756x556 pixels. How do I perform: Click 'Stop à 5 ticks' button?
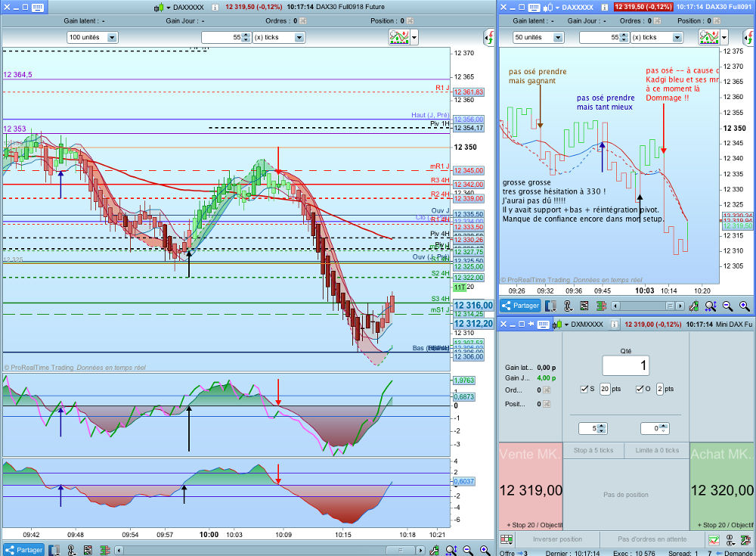[x=593, y=450]
